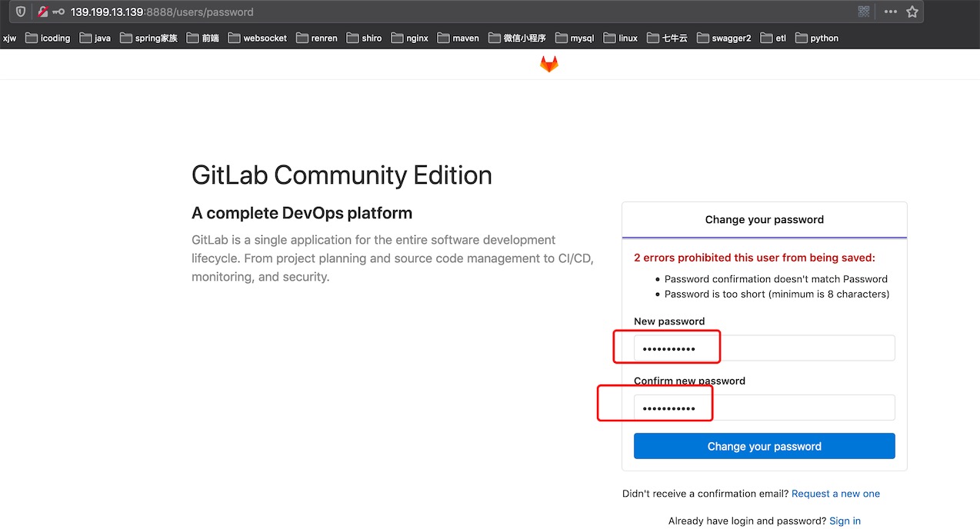
Task: Open the renren bookmarks folder
Action: (x=317, y=38)
